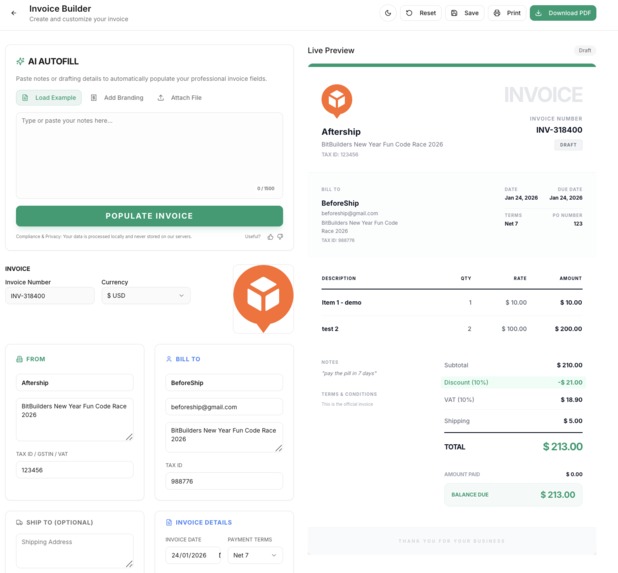The height and width of the screenshot is (573, 618).
Task: Click the From address resize handle
Action: coord(129,437)
